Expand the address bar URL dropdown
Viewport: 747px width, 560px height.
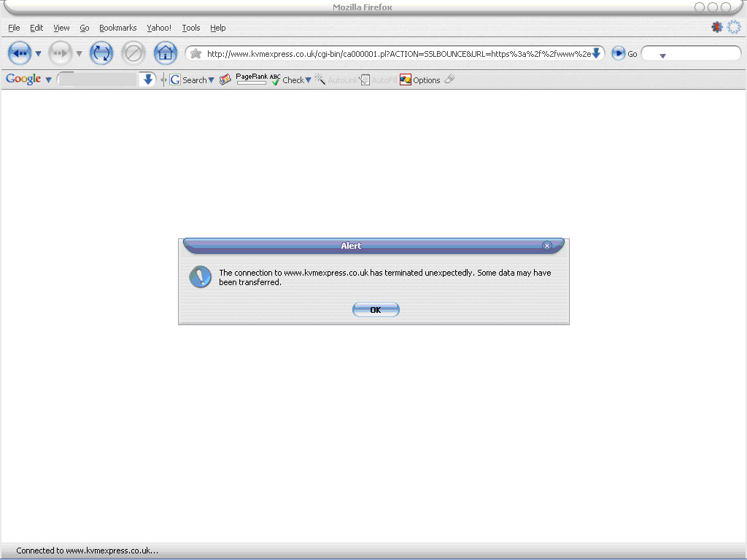[x=596, y=53]
